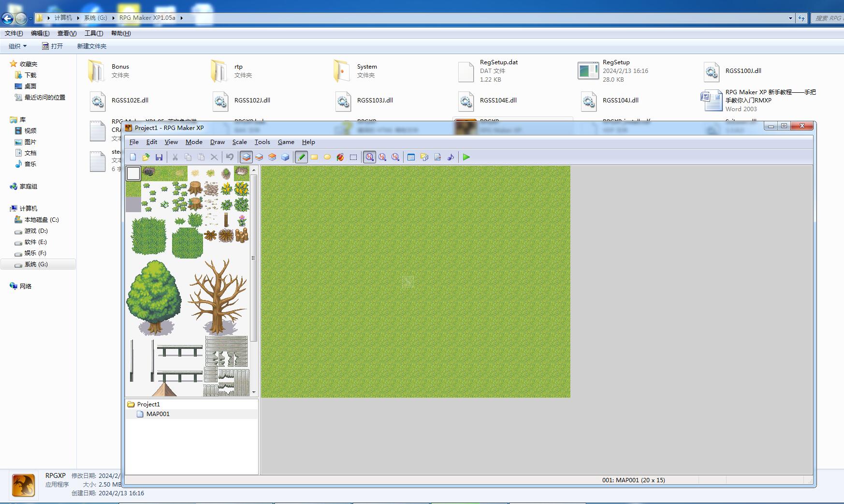Click tileset palette scroll down arrow

(x=254, y=392)
